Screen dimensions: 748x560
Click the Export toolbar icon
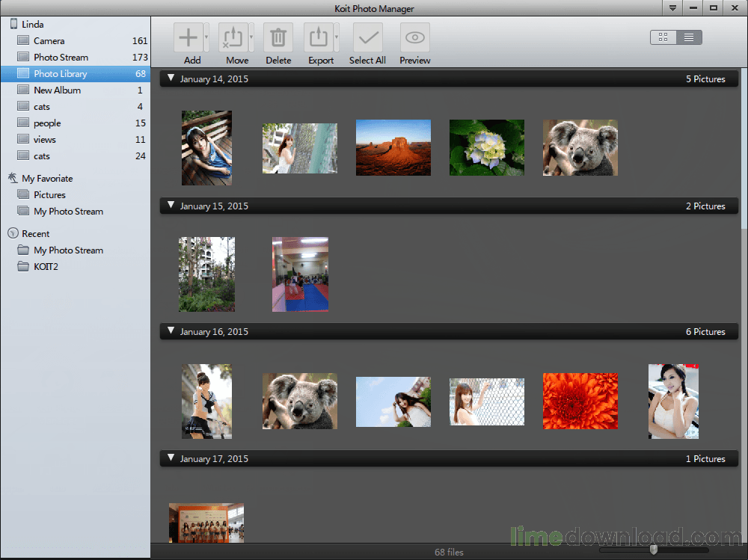(318, 37)
